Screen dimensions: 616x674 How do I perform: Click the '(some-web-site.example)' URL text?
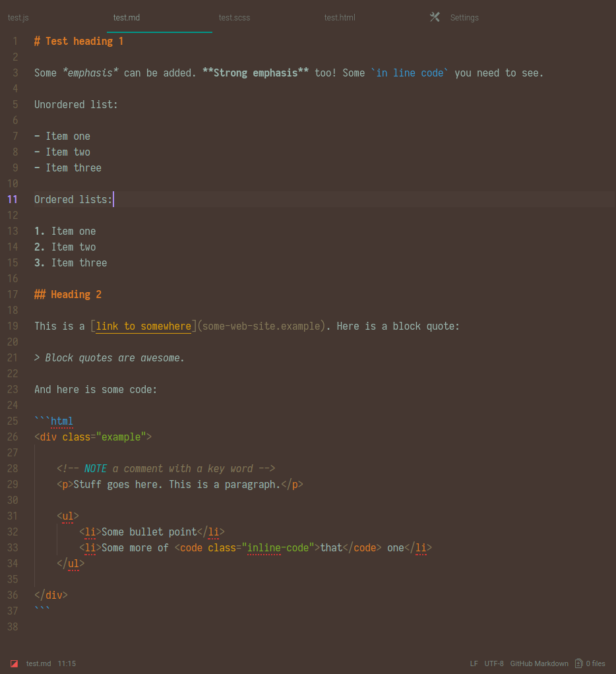coord(261,326)
